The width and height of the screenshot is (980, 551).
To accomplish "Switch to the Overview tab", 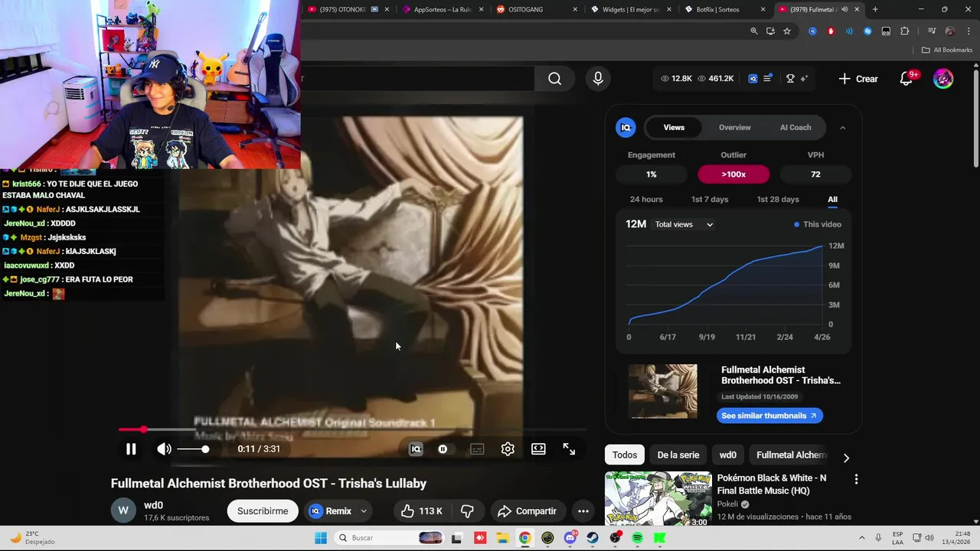I will click(735, 128).
